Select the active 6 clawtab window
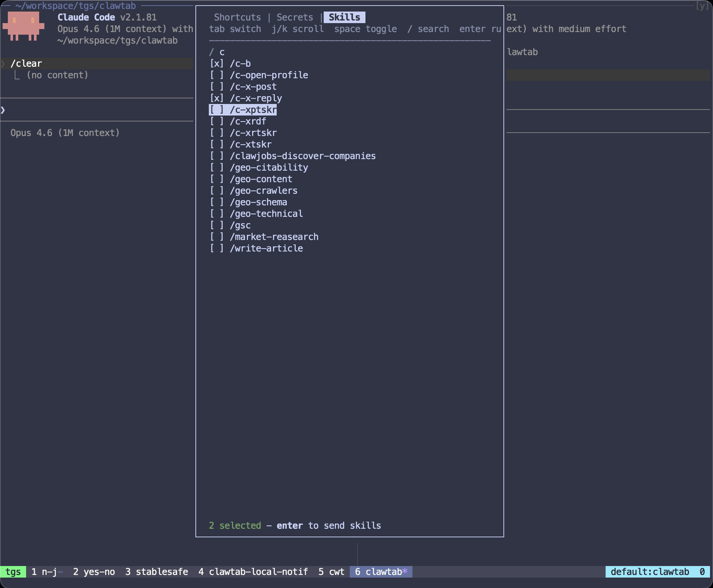713x588 pixels. point(380,572)
